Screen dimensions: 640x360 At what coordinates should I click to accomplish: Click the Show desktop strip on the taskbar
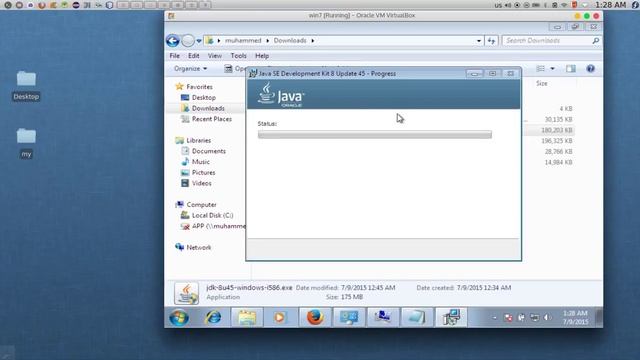599,318
